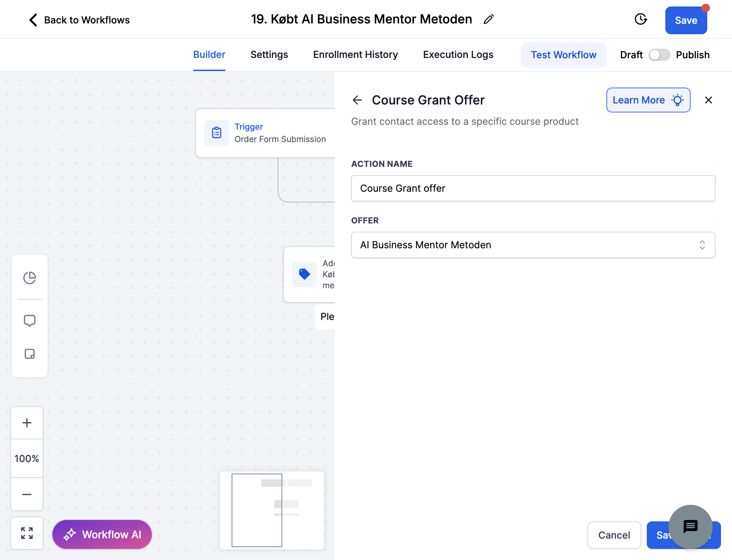Click the Test Workflow button
The image size is (732, 560).
pyautogui.click(x=564, y=55)
